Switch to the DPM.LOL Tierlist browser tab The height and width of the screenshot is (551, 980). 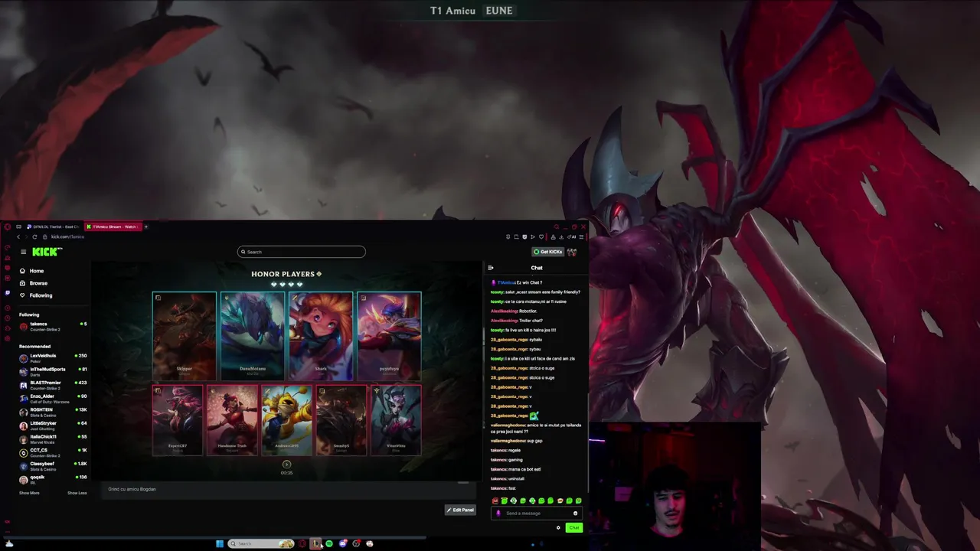54,227
